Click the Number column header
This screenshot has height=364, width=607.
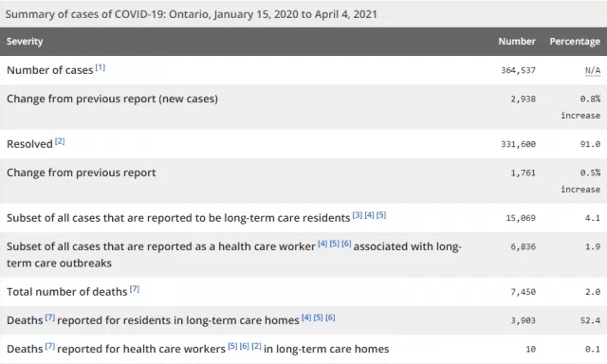point(517,42)
